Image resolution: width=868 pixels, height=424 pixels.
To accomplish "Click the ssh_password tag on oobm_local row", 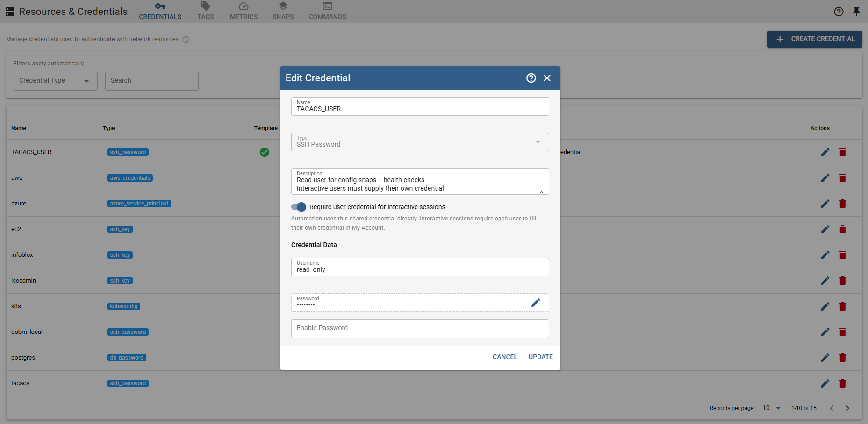I will (x=128, y=332).
